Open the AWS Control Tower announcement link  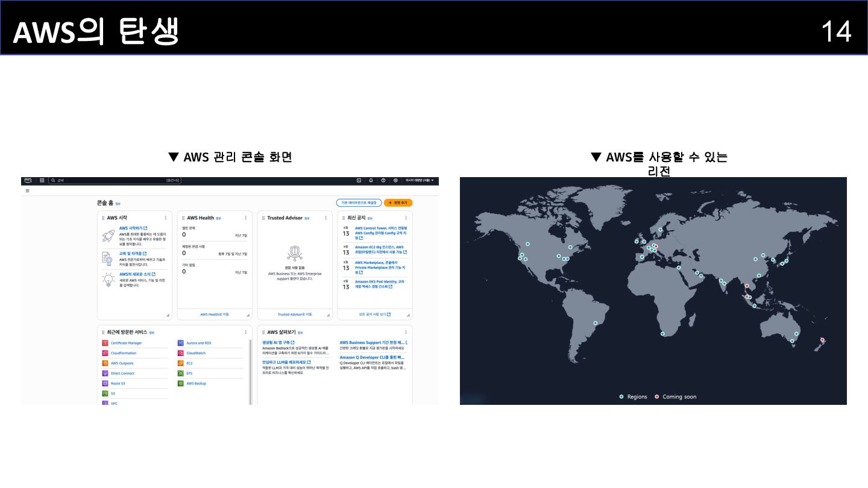[x=381, y=234]
